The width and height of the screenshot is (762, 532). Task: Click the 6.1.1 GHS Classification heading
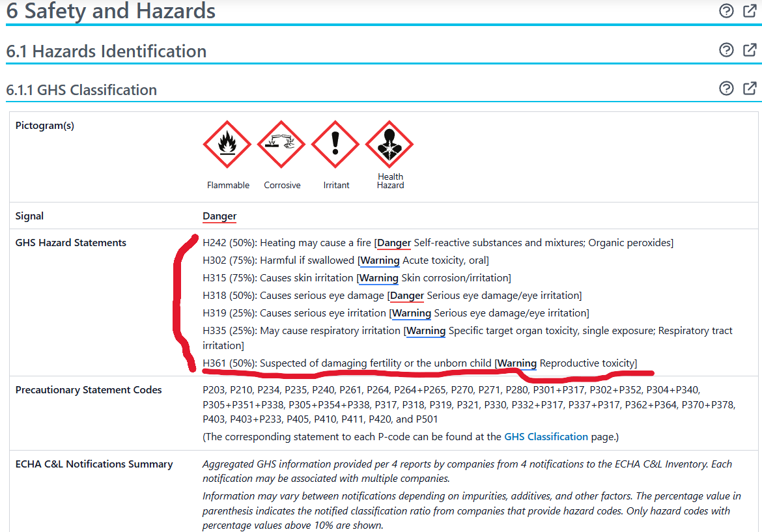click(x=81, y=90)
